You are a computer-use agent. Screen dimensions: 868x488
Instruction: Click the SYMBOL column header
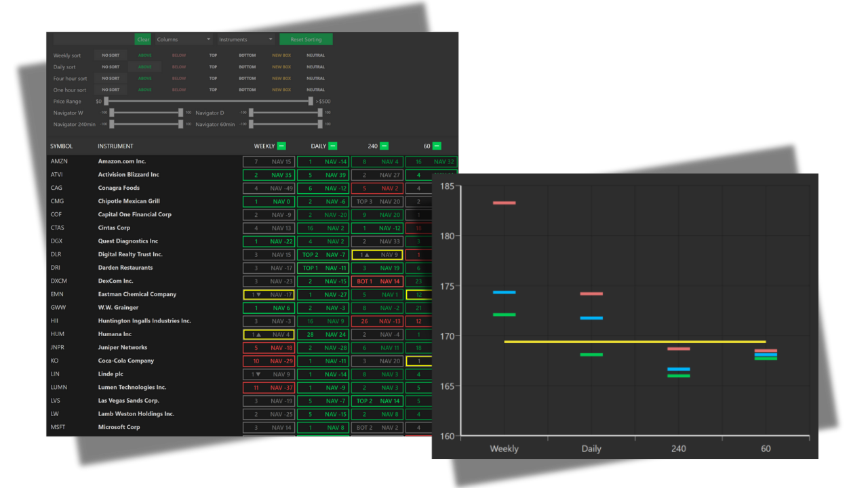(61, 146)
